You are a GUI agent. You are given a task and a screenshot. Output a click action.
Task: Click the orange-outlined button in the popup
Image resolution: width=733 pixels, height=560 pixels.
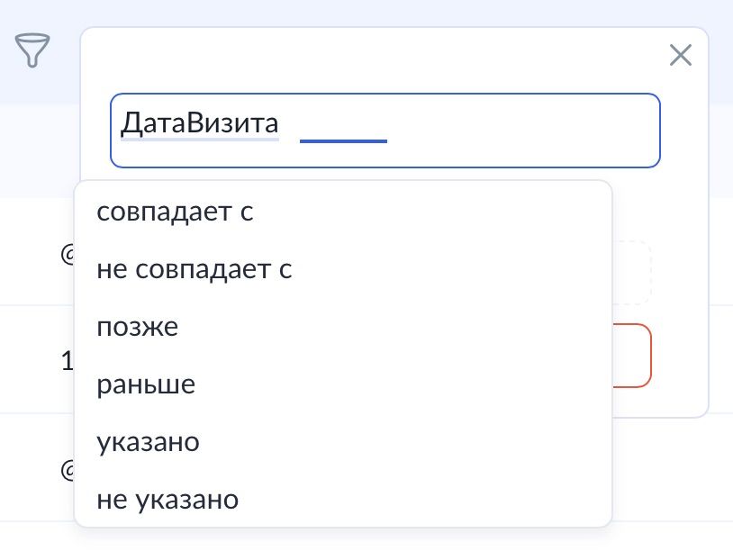point(632,356)
